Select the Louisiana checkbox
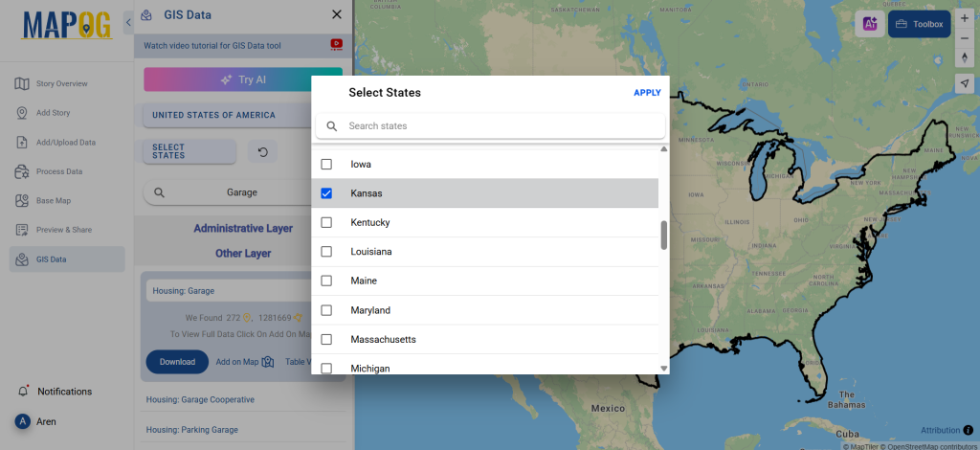980x450 pixels. (x=326, y=252)
